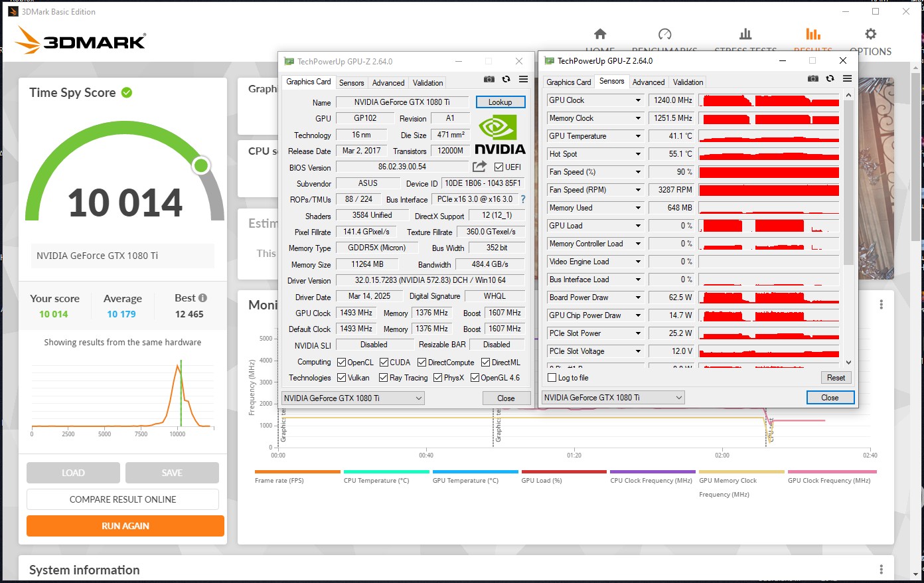This screenshot has height=583, width=924.
Task: Click GPU-Z title bar icon of Sensors window
Action: pyautogui.click(x=549, y=60)
